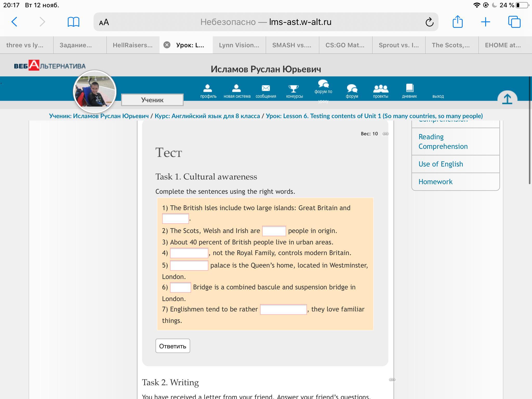Open Safari tab overview icon
The image size is (532, 399).
(514, 22)
